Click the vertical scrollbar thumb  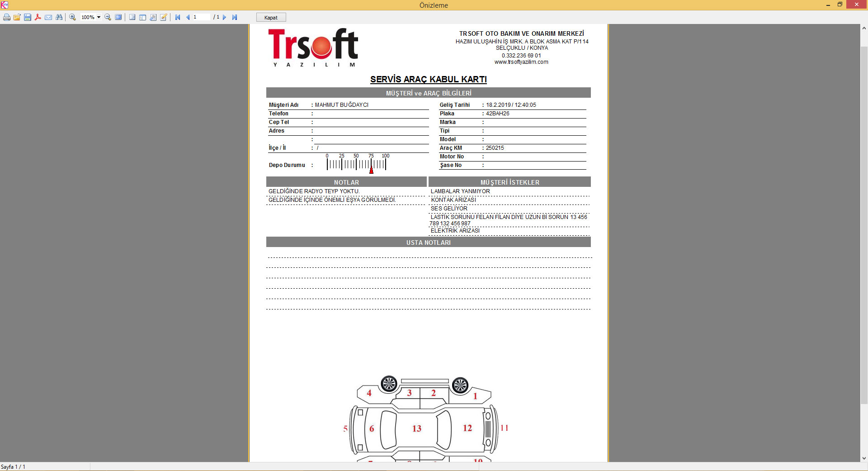(864, 225)
